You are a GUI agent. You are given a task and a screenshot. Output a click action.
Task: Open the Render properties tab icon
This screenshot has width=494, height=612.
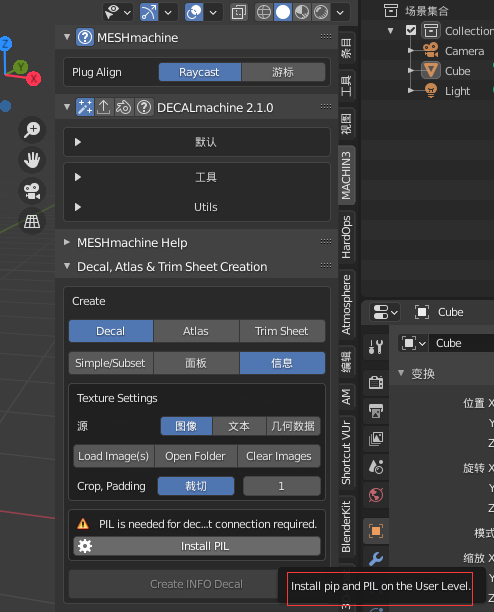point(376,382)
